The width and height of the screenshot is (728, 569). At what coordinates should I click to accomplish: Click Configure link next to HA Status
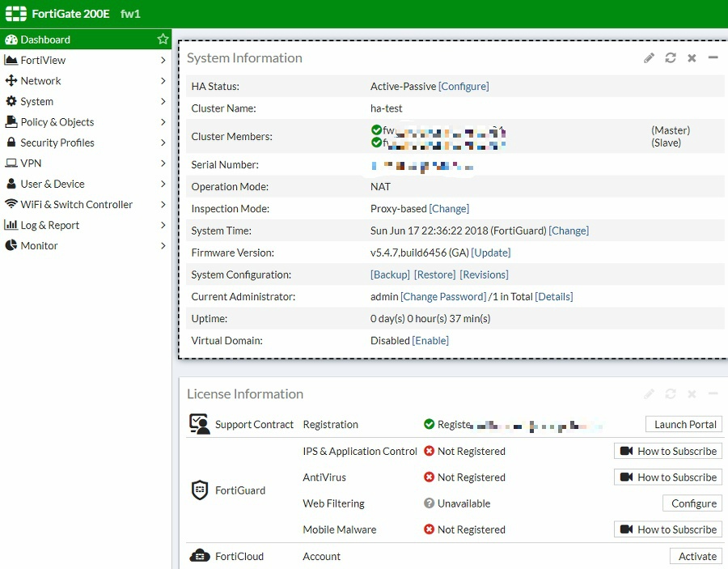463,86
